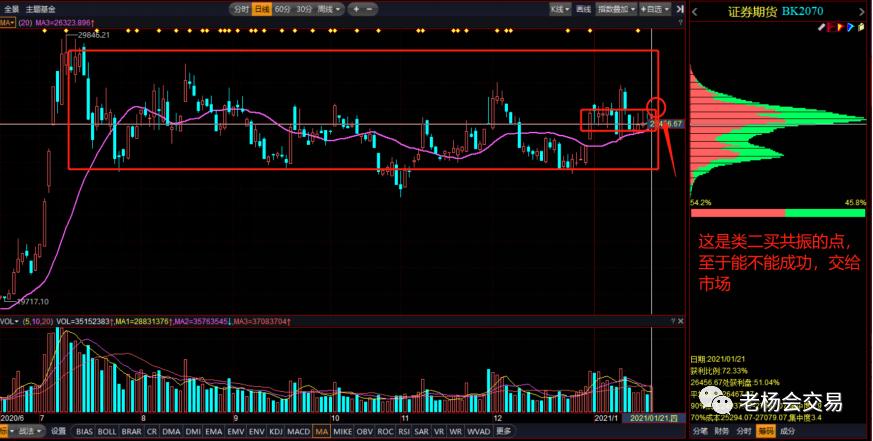The width and height of the screenshot is (873, 441).
Task: Zoom out chart with minus button
Action: coord(370,9)
